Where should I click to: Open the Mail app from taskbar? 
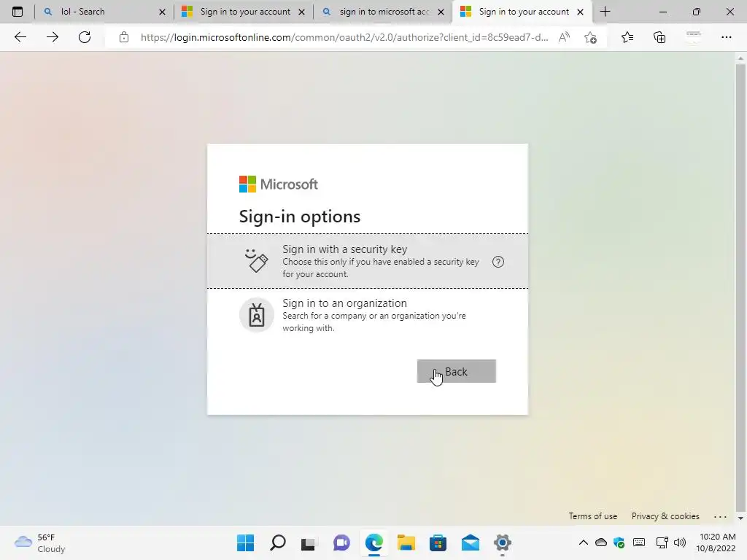coord(471,542)
